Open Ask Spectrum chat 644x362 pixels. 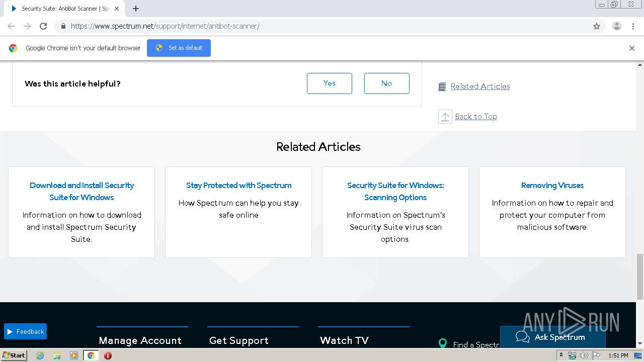(552, 337)
